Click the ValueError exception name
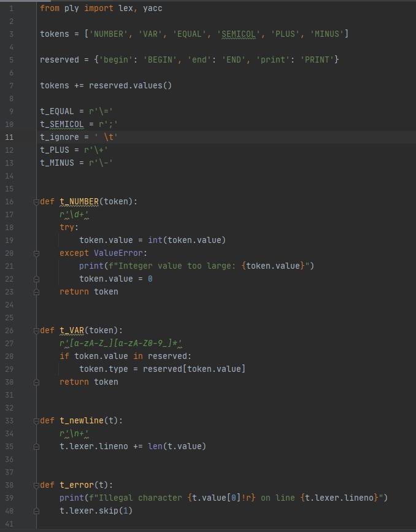Image resolution: width=416 pixels, height=532 pixels. [118, 253]
